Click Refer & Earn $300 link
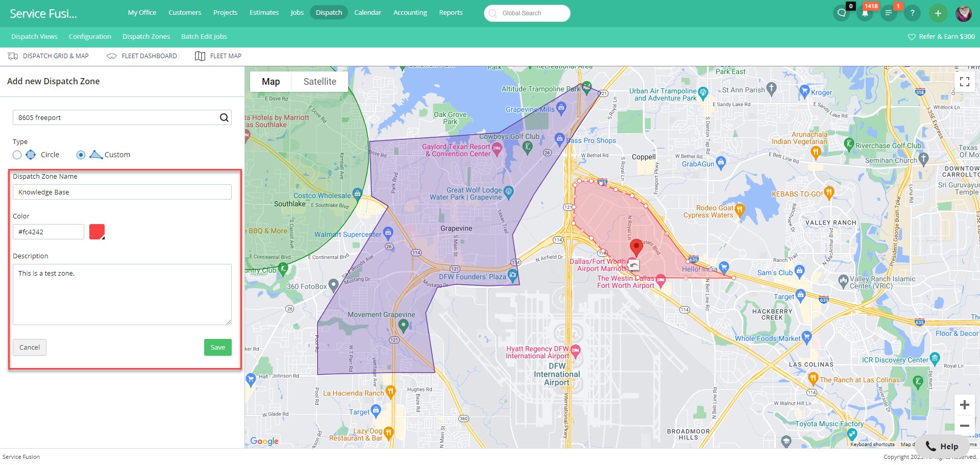This screenshot has width=980, height=465. [941, 37]
